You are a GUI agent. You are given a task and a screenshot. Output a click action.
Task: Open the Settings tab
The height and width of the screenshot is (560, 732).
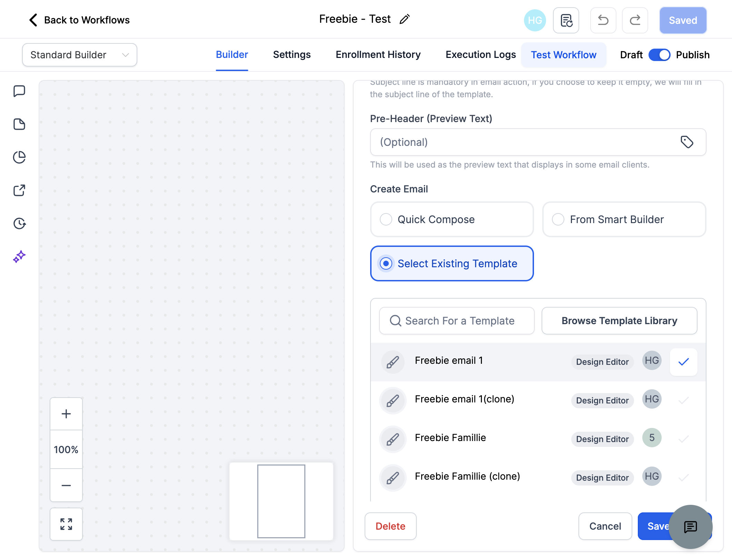pyautogui.click(x=292, y=55)
